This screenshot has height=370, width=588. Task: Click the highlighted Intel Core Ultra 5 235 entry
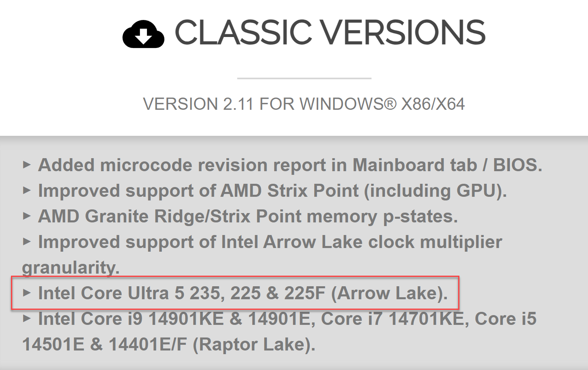(243, 293)
